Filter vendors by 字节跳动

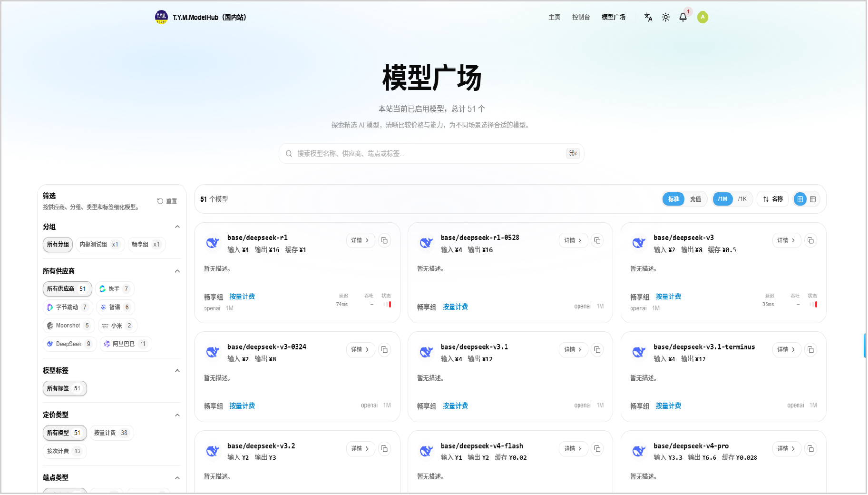[x=67, y=307]
